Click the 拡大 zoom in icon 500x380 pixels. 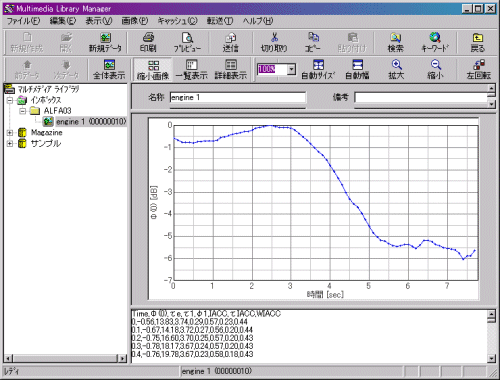[396, 69]
